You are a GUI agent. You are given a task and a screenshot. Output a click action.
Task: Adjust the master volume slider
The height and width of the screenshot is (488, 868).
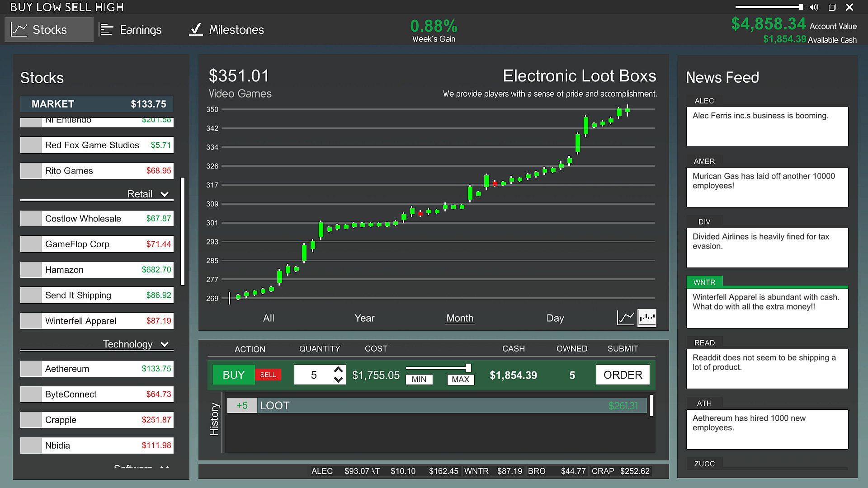(769, 7)
